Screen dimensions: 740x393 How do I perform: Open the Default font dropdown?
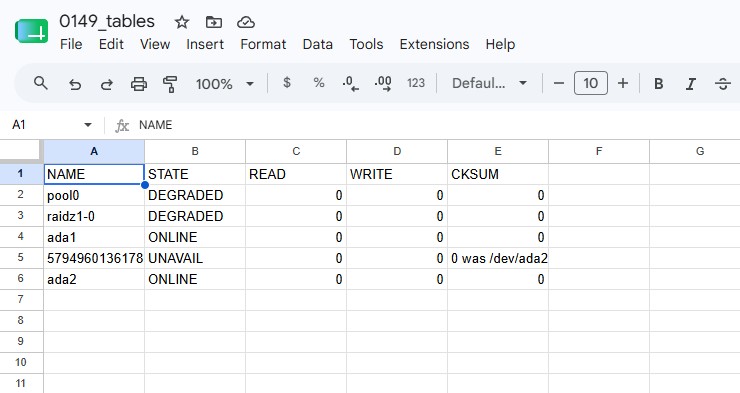coord(489,84)
